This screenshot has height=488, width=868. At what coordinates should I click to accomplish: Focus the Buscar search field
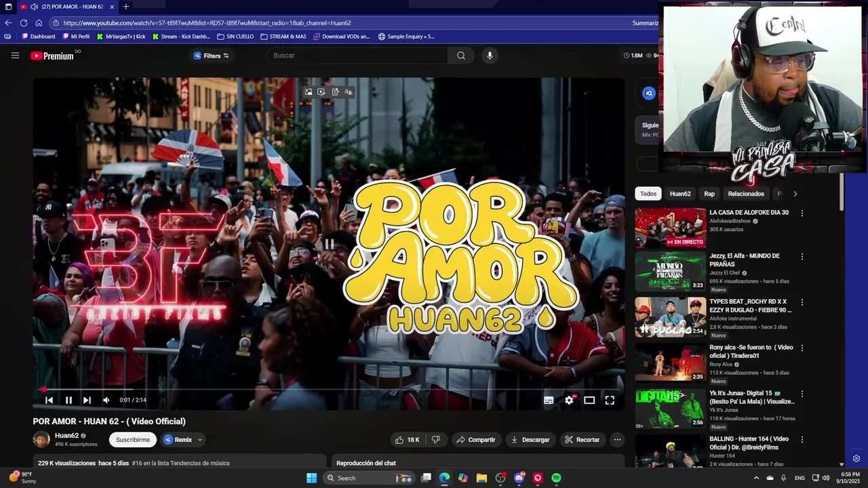click(357, 56)
